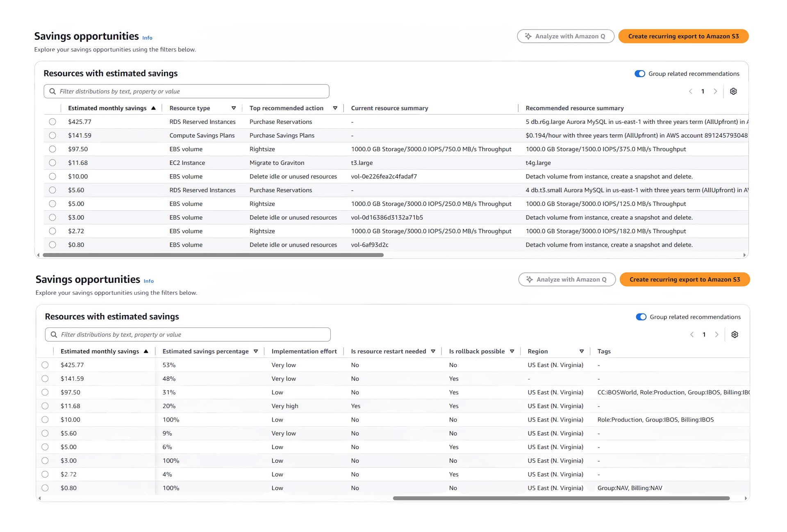Open table settings gear in upper panel

tap(733, 91)
